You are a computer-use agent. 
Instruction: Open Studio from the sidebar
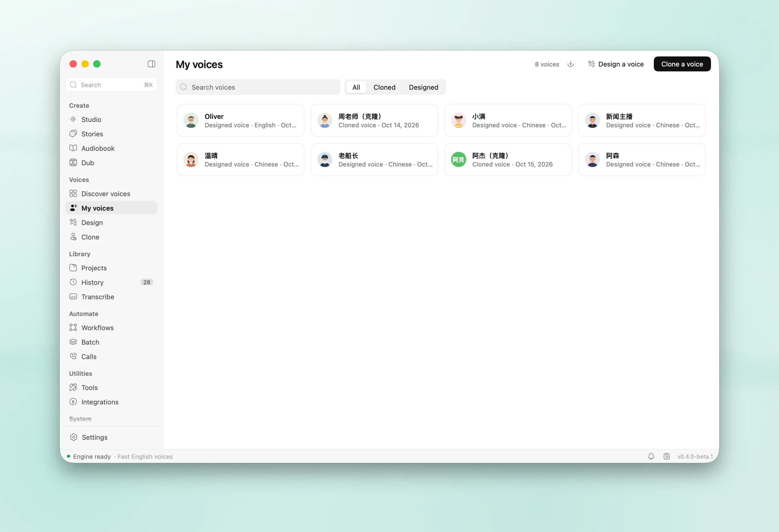coord(111,120)
